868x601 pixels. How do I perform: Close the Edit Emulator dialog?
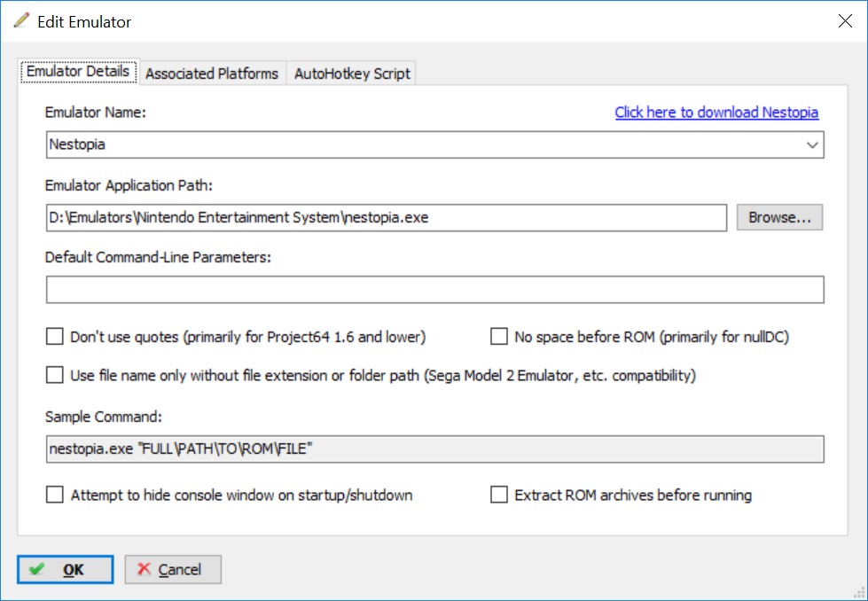(845, 21)
